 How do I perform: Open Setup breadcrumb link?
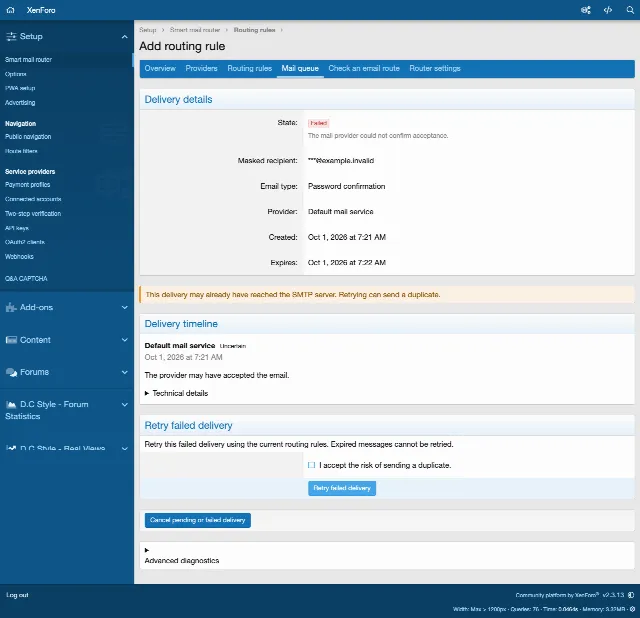pyautogui.click(x=148, y=30)
